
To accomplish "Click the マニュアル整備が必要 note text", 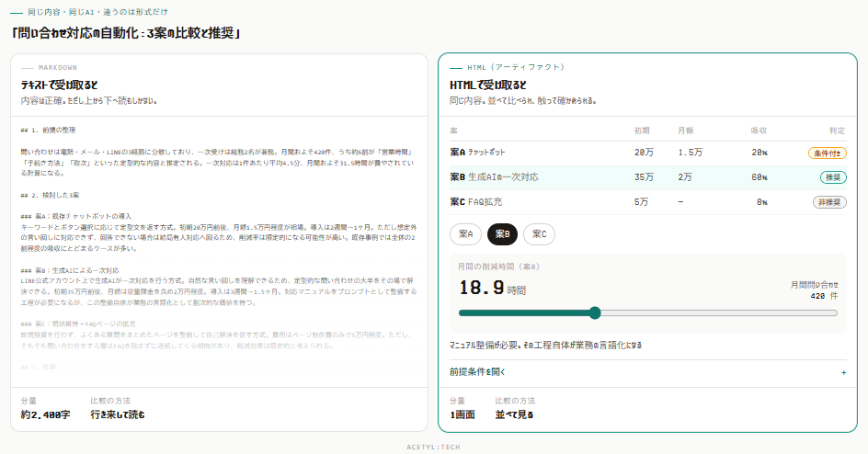I will click(x=545, y=345).
